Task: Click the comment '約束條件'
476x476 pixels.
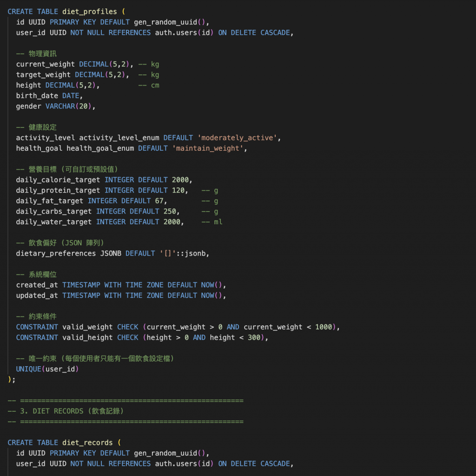Action: pos(42,316)
